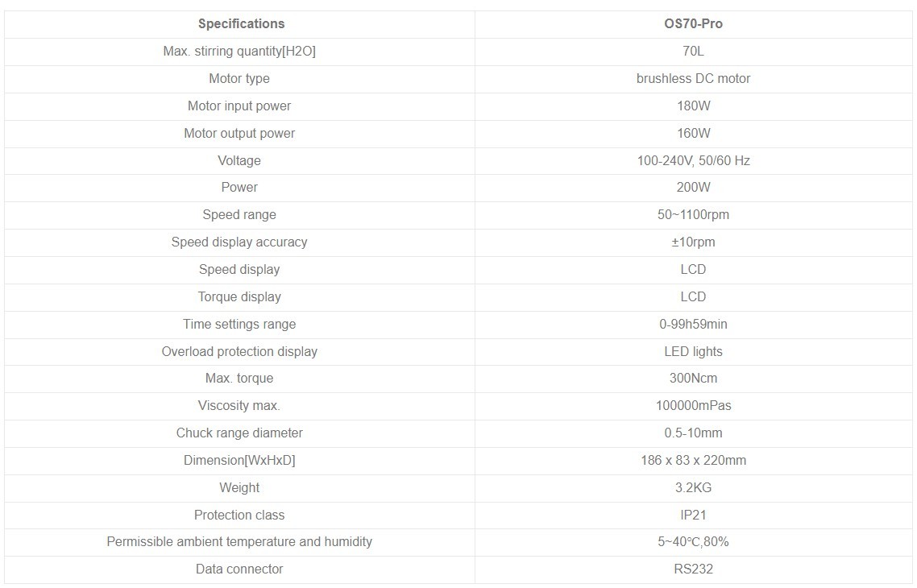Select the 0-99h59min time range value
Image resolution: width=917 pixels, height=588 pixels.
tap(693, 324)
